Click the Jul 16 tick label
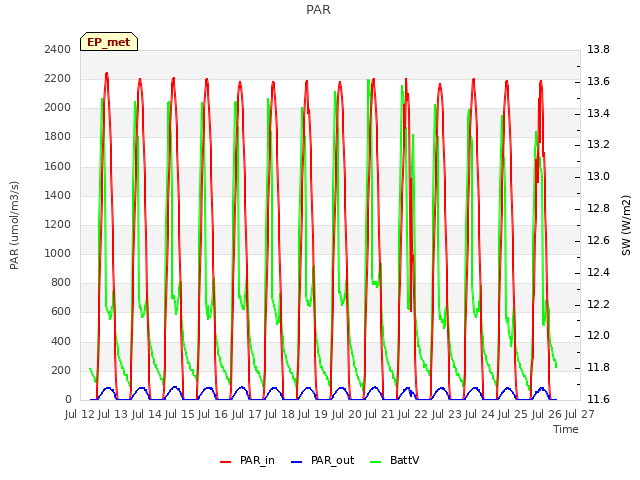Screen dimensions: 640x480 [x=213, y=414]
